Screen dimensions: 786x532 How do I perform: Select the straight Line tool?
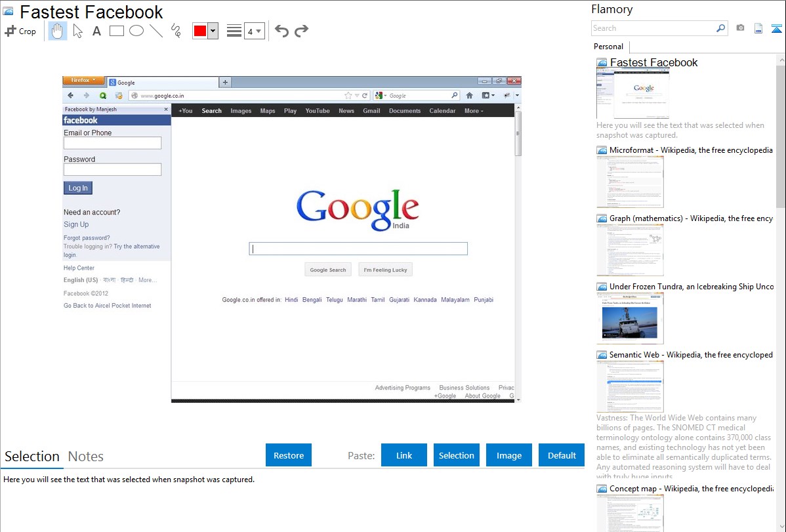pyautogui.click(x=156, y=31)
